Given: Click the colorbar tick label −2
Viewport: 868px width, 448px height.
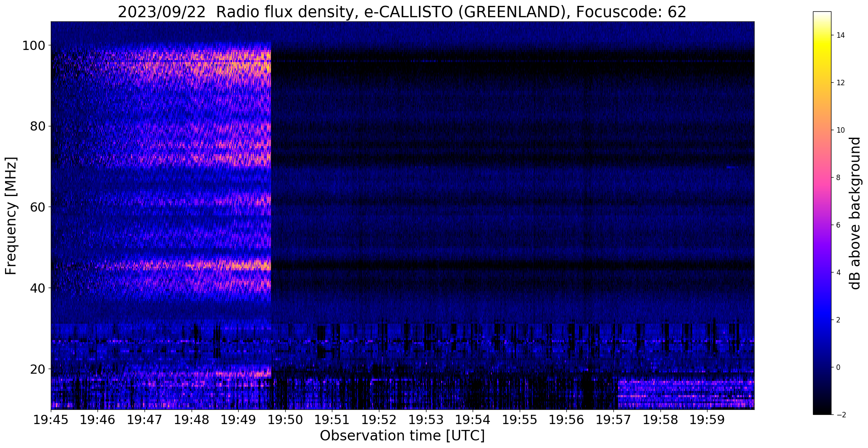Looking at the screenshot, I should tap(840, 415).
